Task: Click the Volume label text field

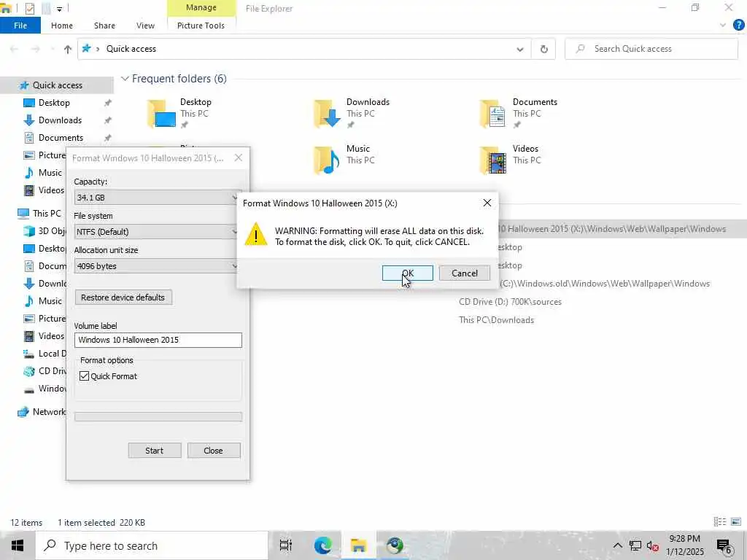Action: 158,340
